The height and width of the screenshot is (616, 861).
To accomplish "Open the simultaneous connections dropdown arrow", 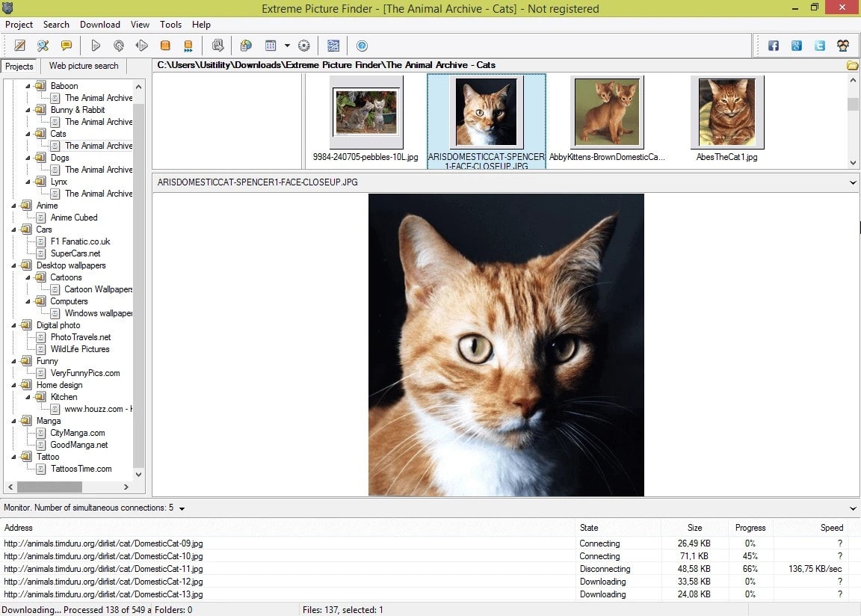I will (x=182, y=508).
